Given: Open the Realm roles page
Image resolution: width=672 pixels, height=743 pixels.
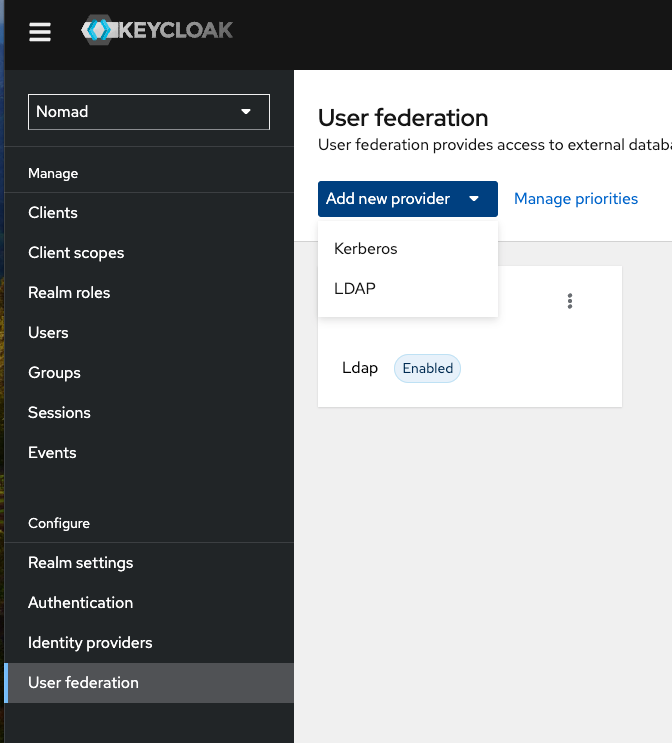Looking at the screenshot, I should coord(69,293).
